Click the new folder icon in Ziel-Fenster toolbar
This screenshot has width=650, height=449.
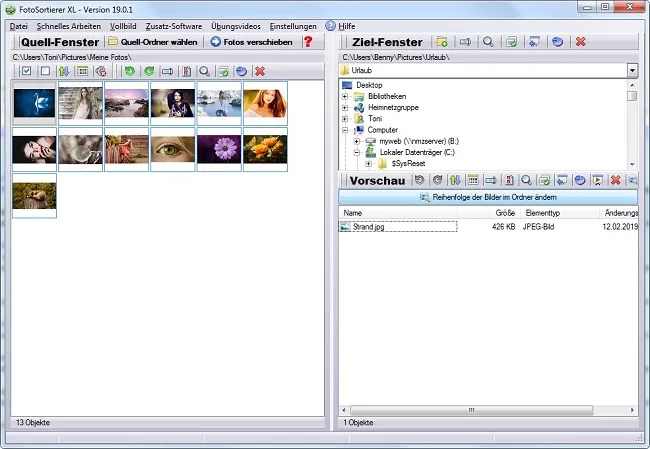[x=442, y=42]
